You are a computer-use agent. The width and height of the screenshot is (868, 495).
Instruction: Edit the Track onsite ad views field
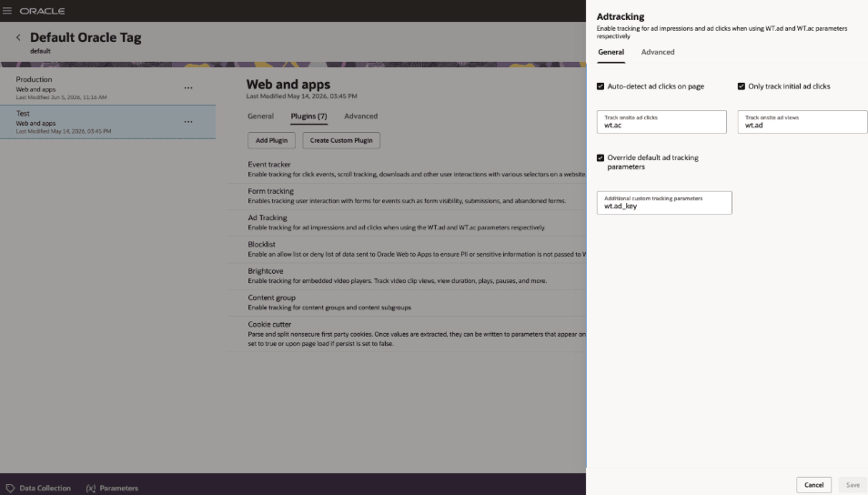tap(802, 122)
